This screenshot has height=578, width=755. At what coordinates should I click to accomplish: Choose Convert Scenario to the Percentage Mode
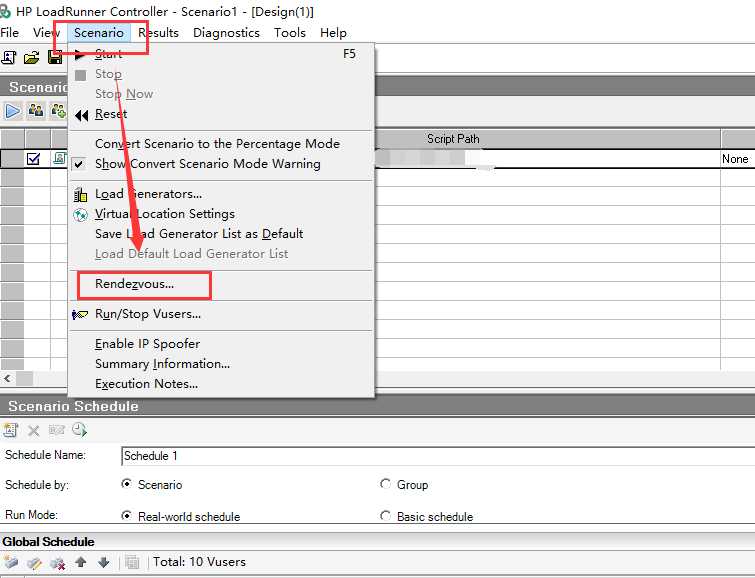pyautogui.click(x=221, y=144)
